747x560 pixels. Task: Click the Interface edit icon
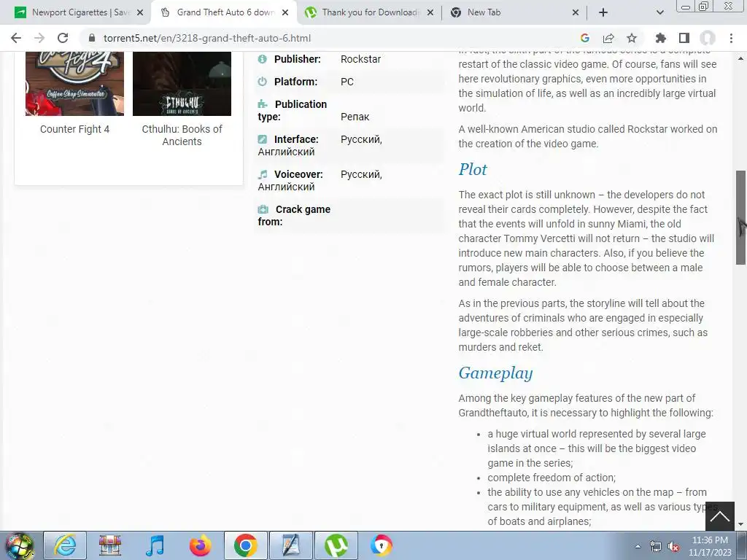[x=262, y=139]
